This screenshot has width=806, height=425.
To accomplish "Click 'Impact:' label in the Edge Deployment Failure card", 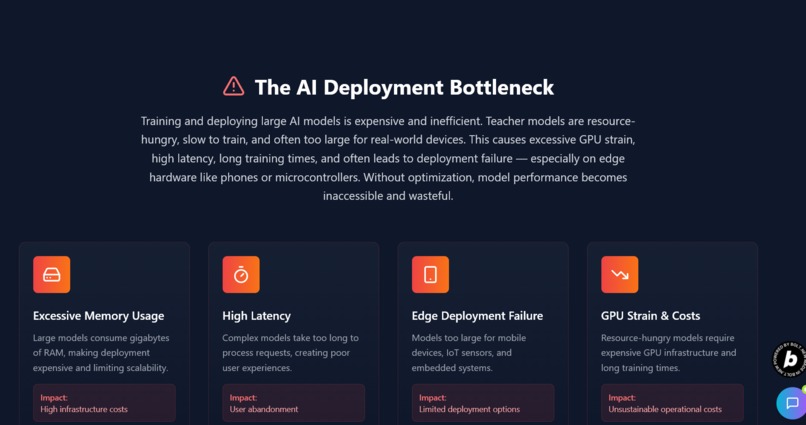I will [x=433, y=398].
